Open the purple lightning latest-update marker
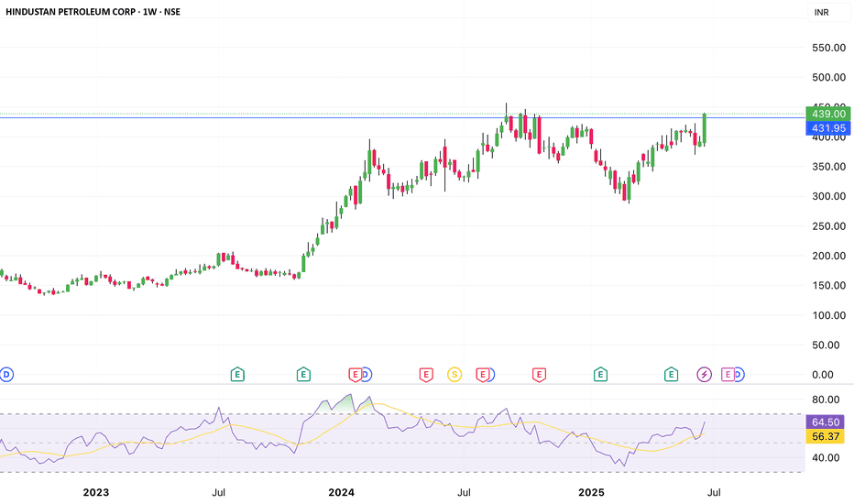This screenshot has width=854, height=504. (x=705, y=374)
